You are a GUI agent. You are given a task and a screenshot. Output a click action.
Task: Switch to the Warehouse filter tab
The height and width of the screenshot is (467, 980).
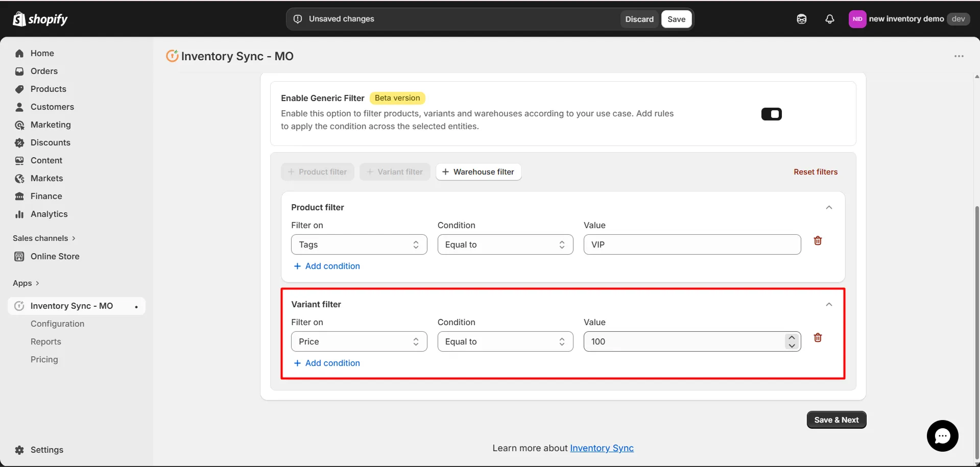coord(478,171)
